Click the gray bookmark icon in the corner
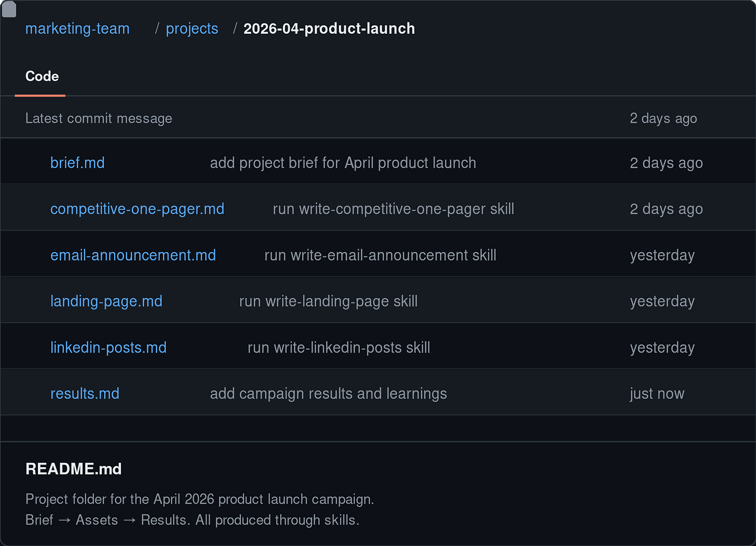This screenshot has width=756, height=546. coord(9,9)
